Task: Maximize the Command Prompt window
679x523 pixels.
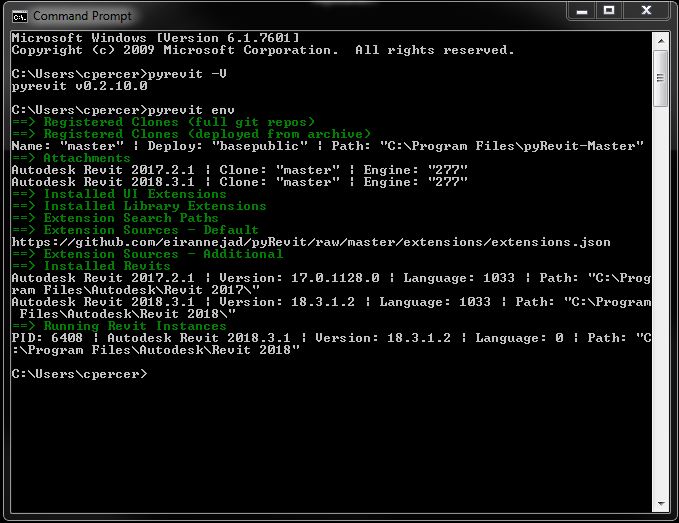Action: (609, 11)
